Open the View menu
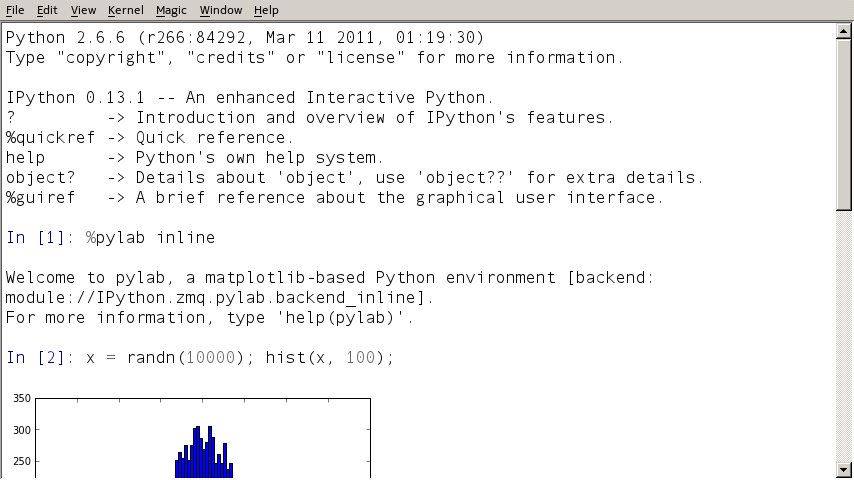The height and width of the screenshot is (480, 854). [83, 10]
